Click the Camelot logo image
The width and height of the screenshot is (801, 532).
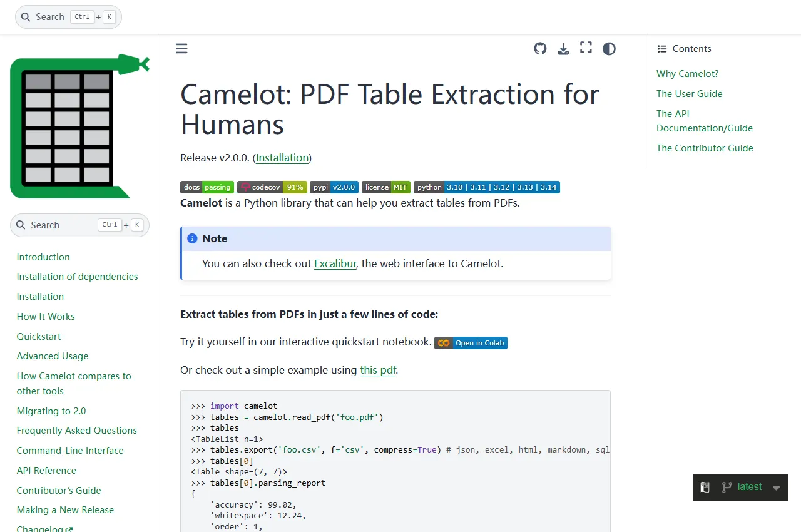pyautogui.click(x=80, y=126)
